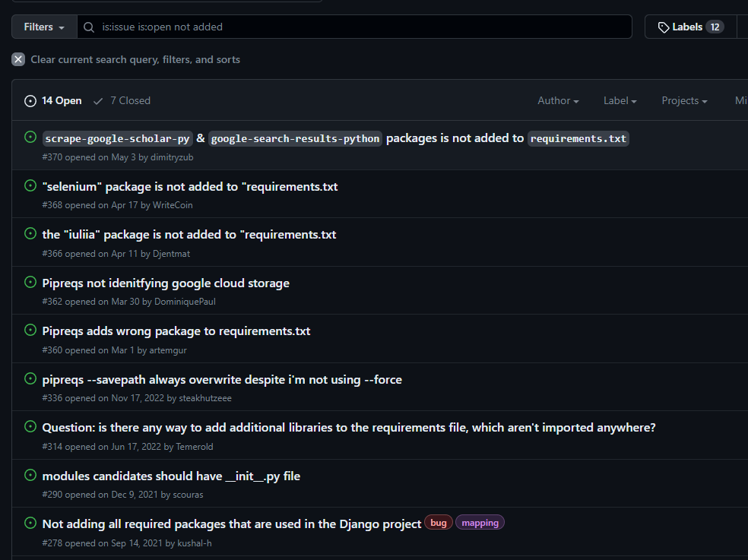748x560 pixels.
Task: Expand the Projects filter dropdown
Action: coord(684,100)
